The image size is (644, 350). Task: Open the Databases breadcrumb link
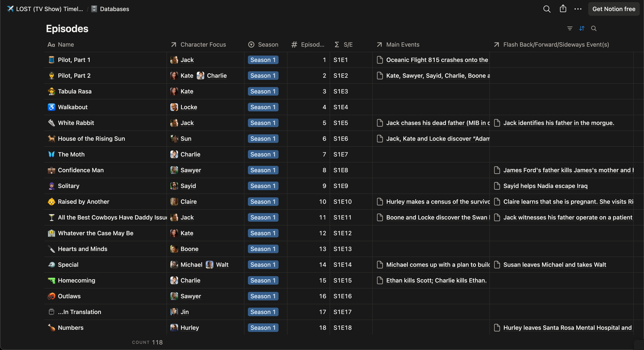click(x=115, y=9)
